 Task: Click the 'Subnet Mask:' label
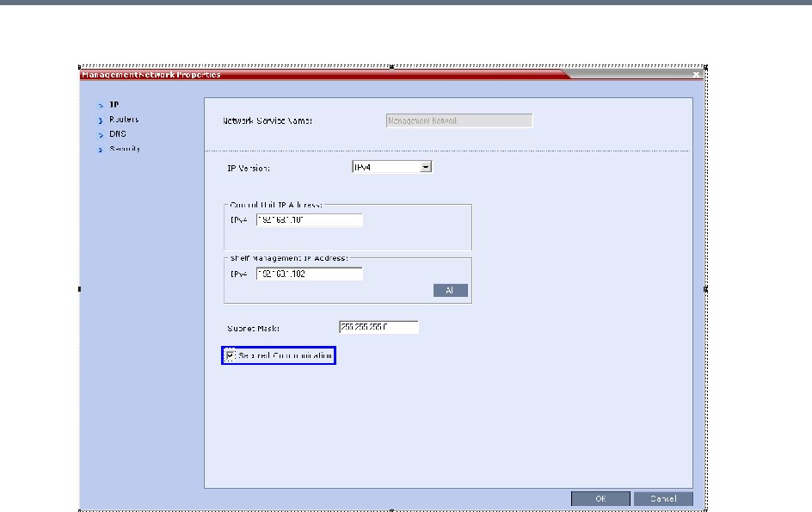coord(253,329)
